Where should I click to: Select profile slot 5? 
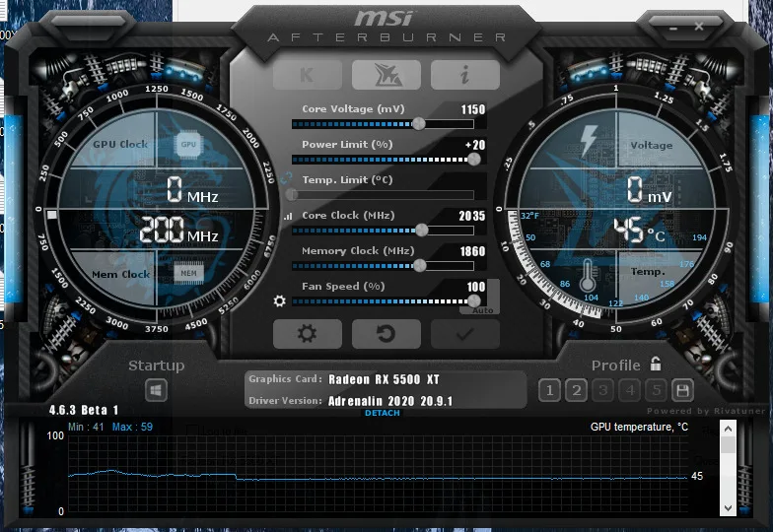click(x=657, y=390)
